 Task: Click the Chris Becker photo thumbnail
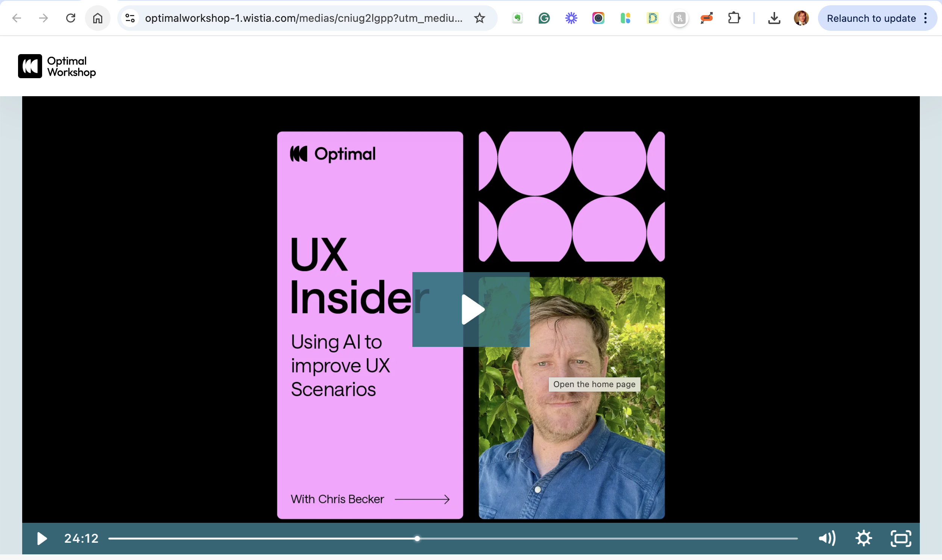point(572,398)
